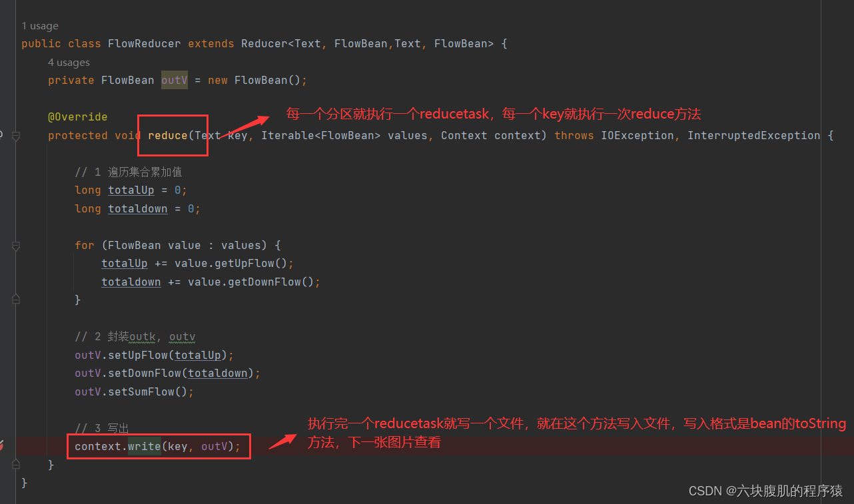Click the fold end marker at the reduce method's closing brace

[x=15, y=464]
